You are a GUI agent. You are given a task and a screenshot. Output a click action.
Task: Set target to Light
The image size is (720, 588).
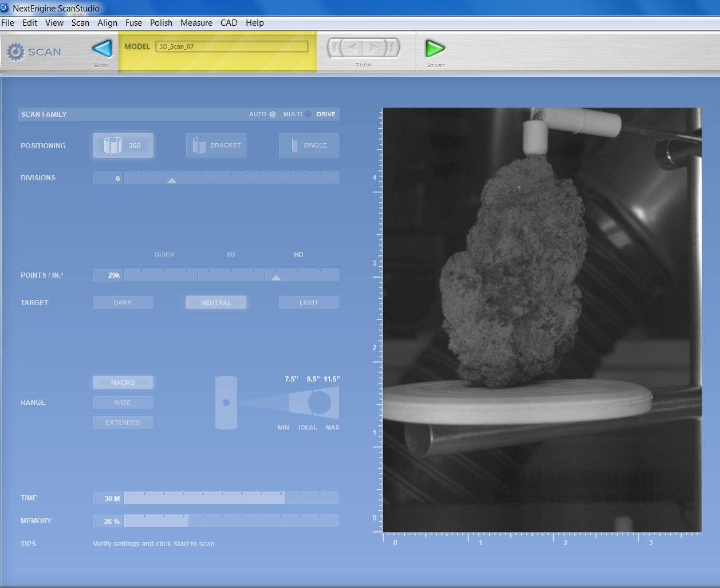309,302
